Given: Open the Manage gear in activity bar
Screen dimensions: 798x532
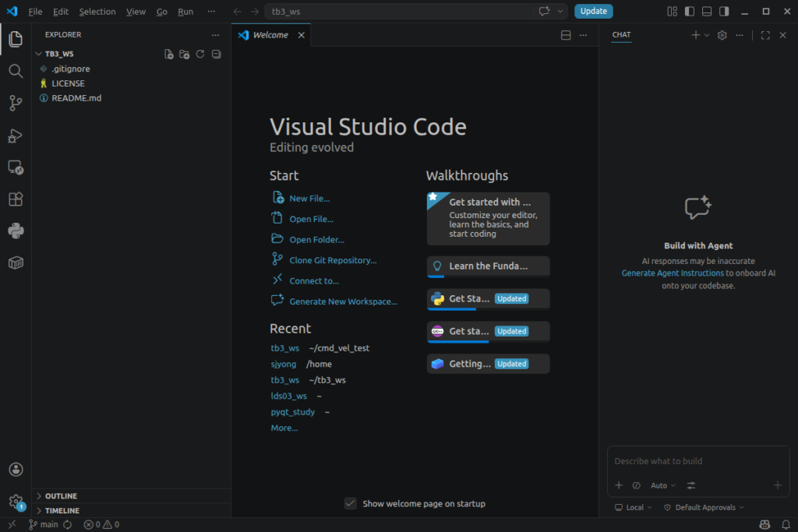Looking at the screenshot, I should [16, 502].
